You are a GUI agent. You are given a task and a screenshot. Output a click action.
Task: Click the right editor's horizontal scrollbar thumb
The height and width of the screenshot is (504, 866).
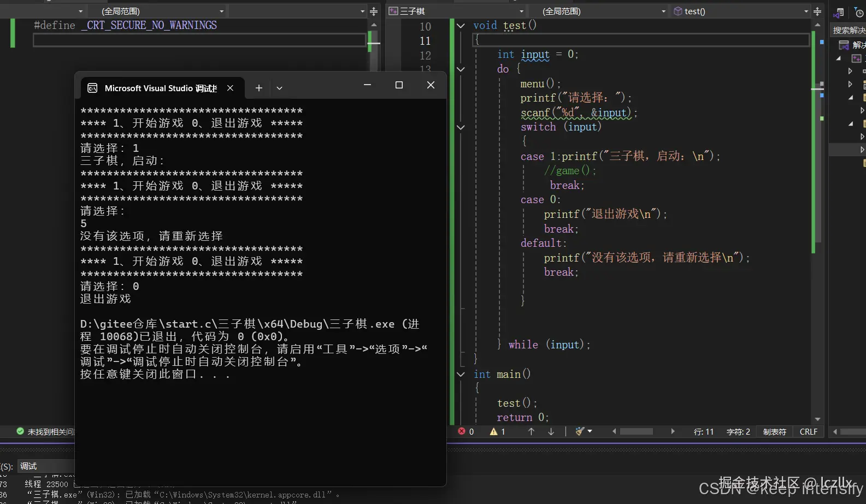click(637, 431)
